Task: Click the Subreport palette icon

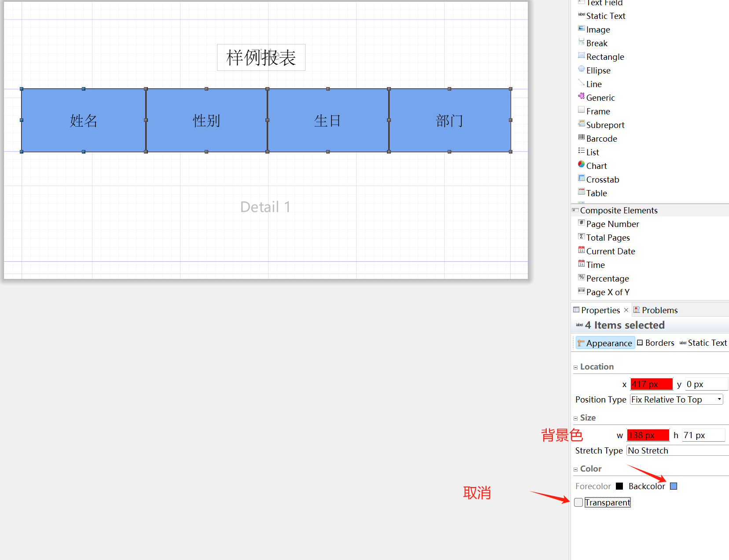Action: [581, 124]
